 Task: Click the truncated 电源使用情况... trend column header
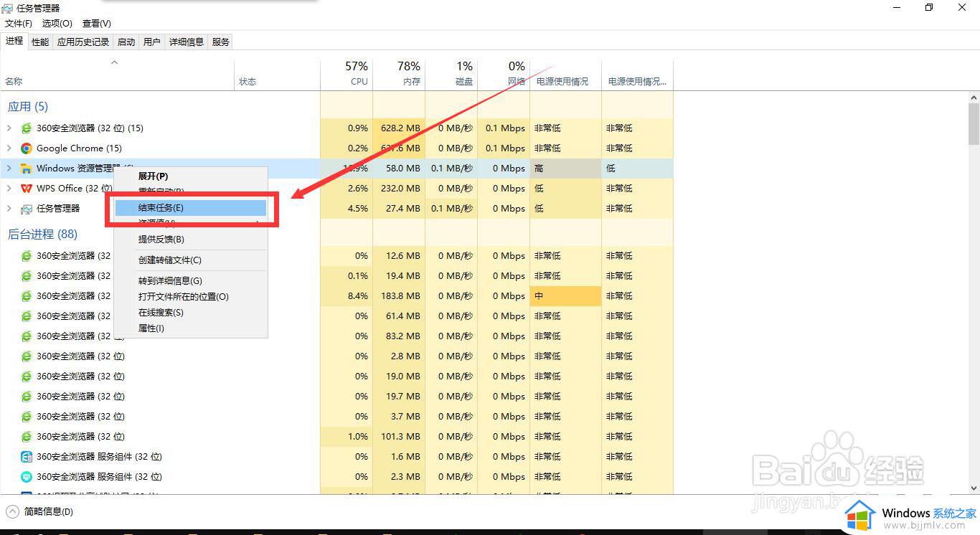point(637,75)
